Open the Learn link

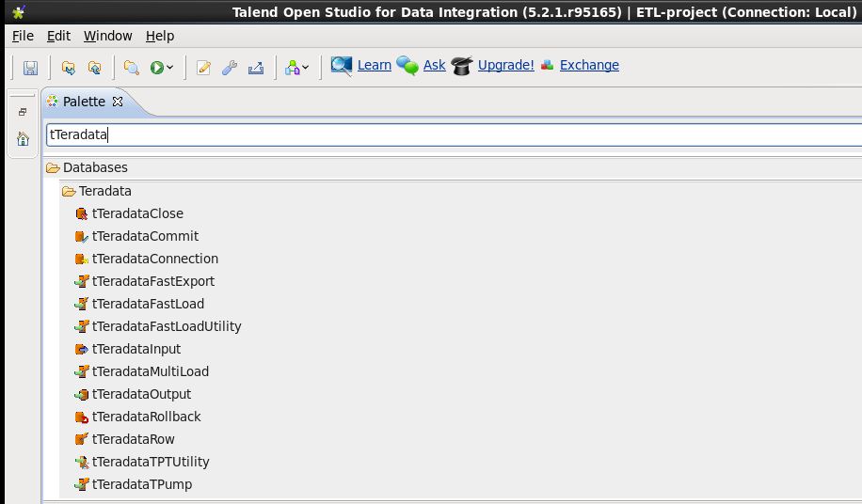pyautogui.click(x=374, y=65)
